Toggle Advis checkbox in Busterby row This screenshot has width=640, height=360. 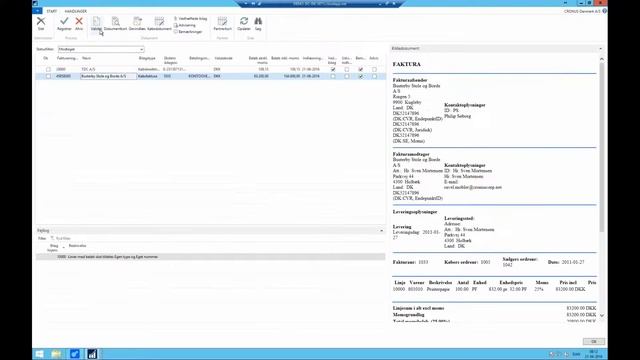374,76
